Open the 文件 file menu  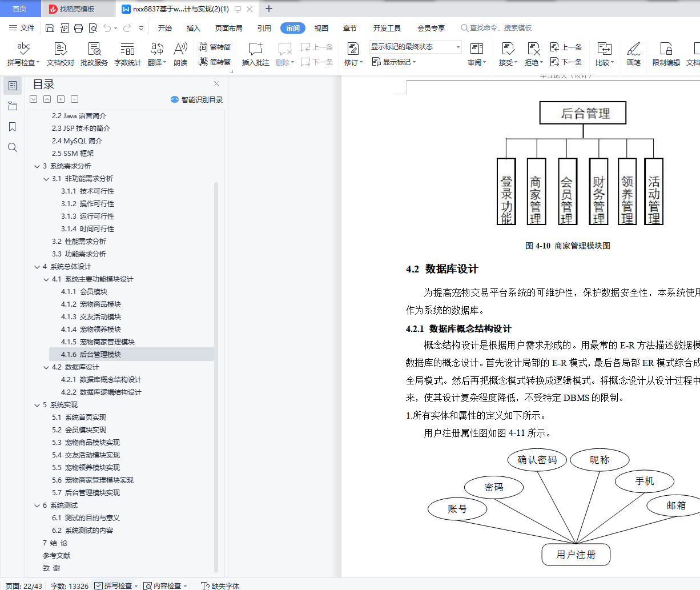pyautogui.click(x=22, y=28)
